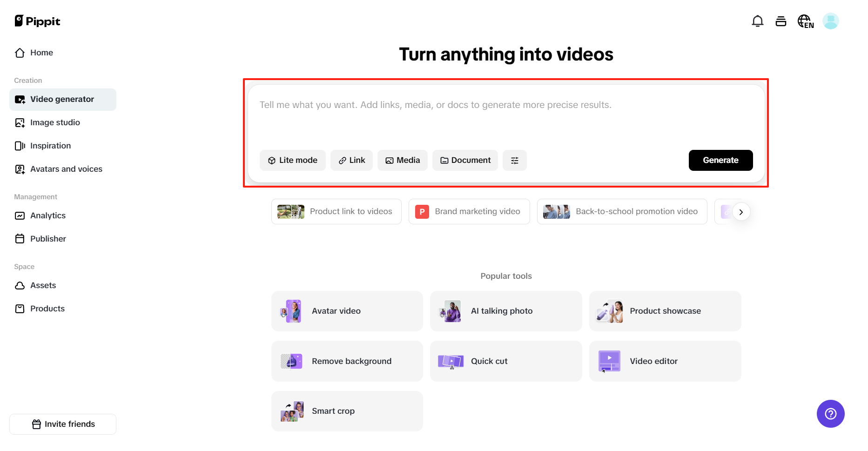Change language with the EN globe selector
This screenshot has height=451, width=868.
click(x=806, y=21)
